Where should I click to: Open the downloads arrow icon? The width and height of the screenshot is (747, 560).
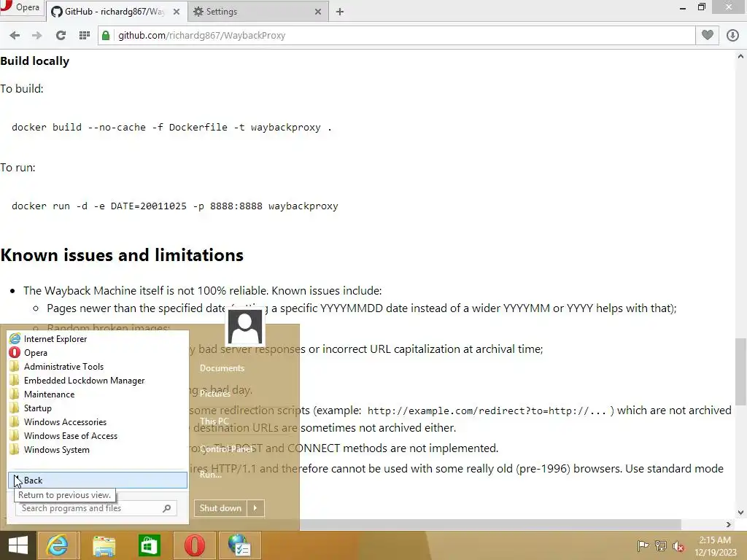click(x=732, y=35)
